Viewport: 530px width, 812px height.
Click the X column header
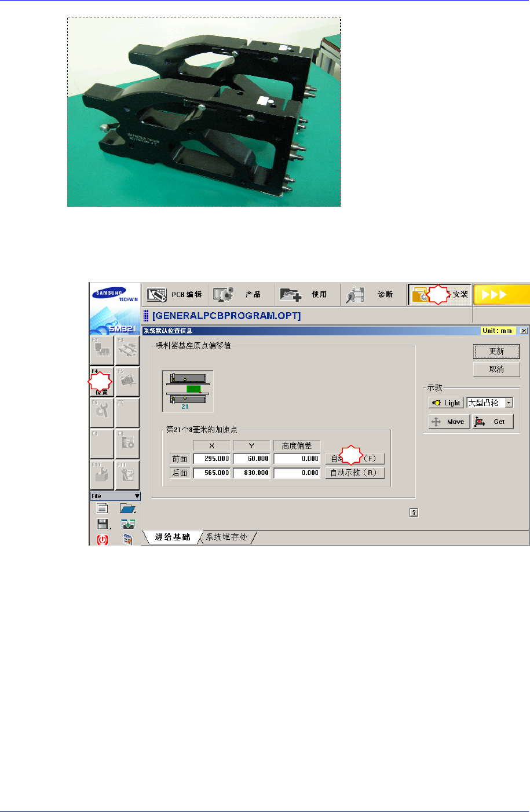point(212,445)
